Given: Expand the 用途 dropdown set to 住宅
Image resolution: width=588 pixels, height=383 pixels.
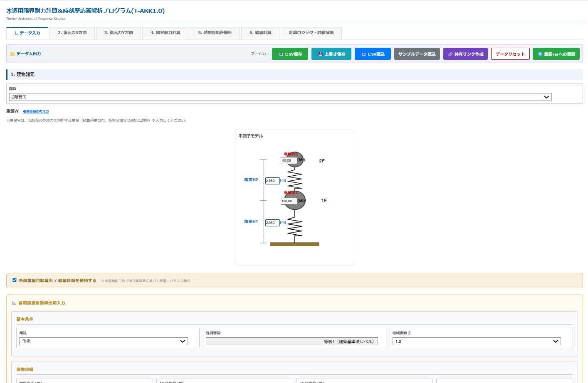Looking at the screenshot, I should pyautogui.click(x=103, y=341).
